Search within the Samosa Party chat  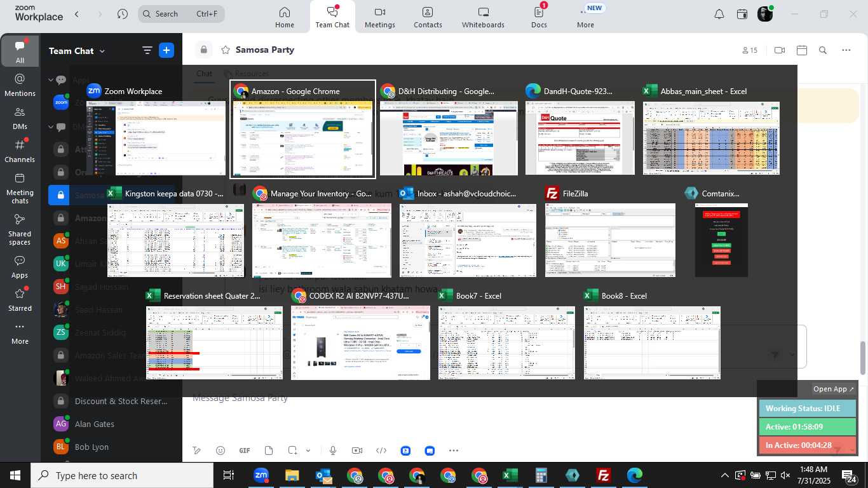click(823, 50)
